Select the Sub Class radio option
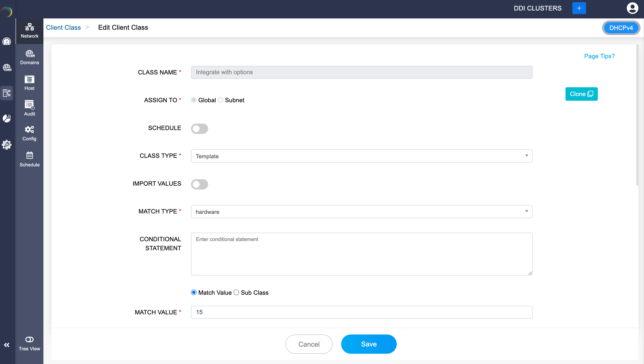Screen dimensions: 644x364 [x=236, y=292]
